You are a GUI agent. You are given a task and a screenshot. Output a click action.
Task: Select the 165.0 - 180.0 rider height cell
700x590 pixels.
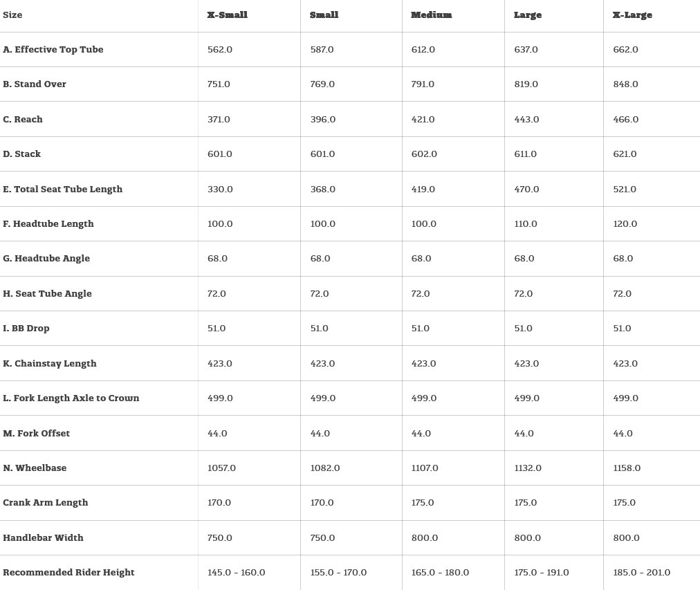[440, 573]
